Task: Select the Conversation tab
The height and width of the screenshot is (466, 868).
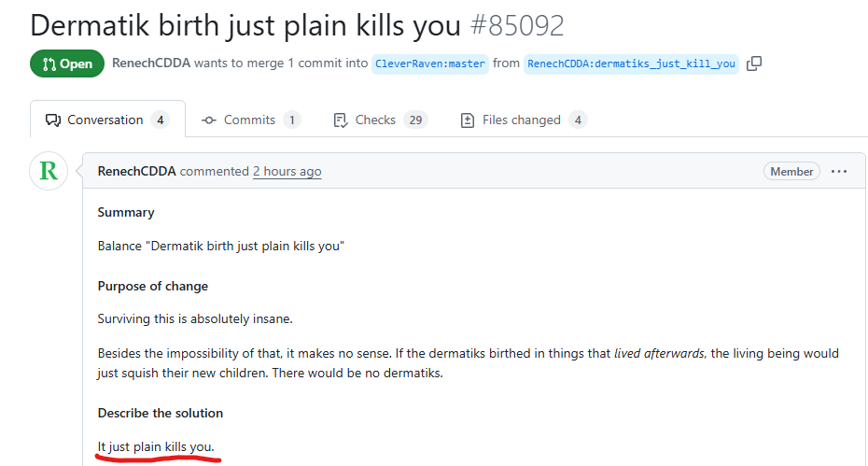Action: 105,120
